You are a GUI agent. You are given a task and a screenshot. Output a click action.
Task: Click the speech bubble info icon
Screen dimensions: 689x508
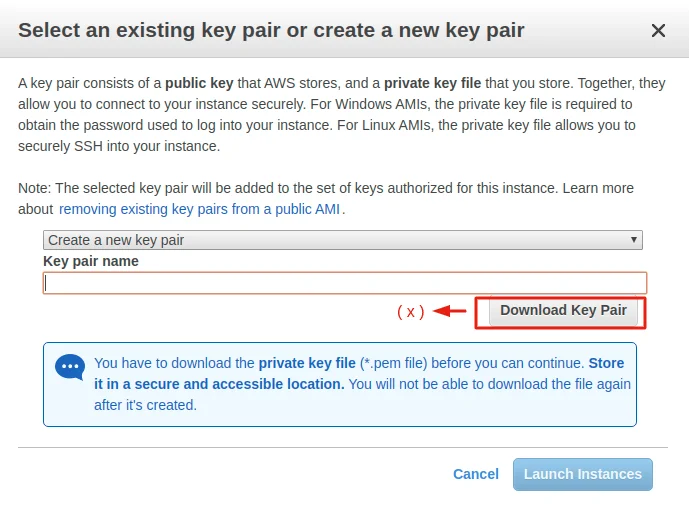70,367
